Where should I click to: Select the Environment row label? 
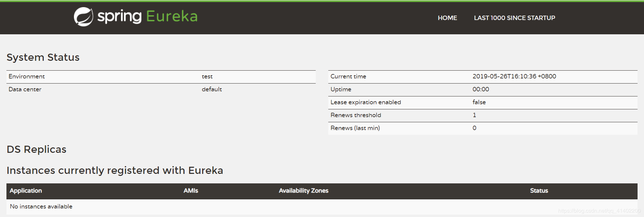27,77
